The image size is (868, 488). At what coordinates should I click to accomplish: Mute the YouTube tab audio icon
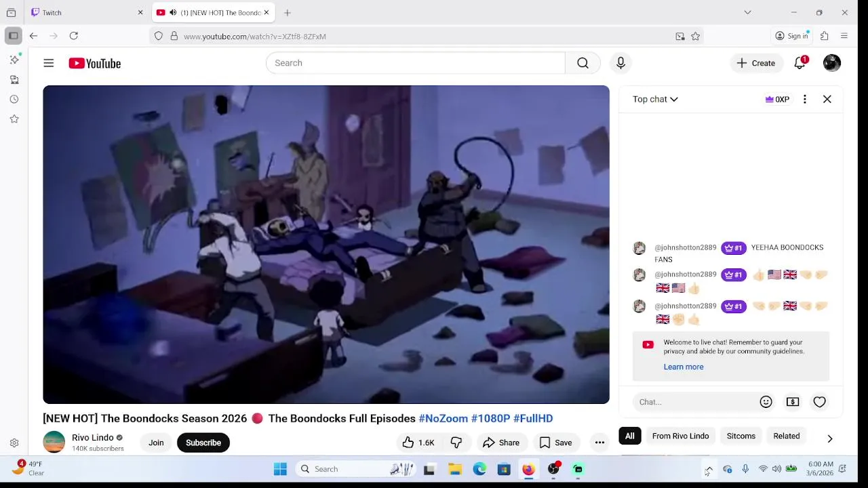[x=173, y=12]
